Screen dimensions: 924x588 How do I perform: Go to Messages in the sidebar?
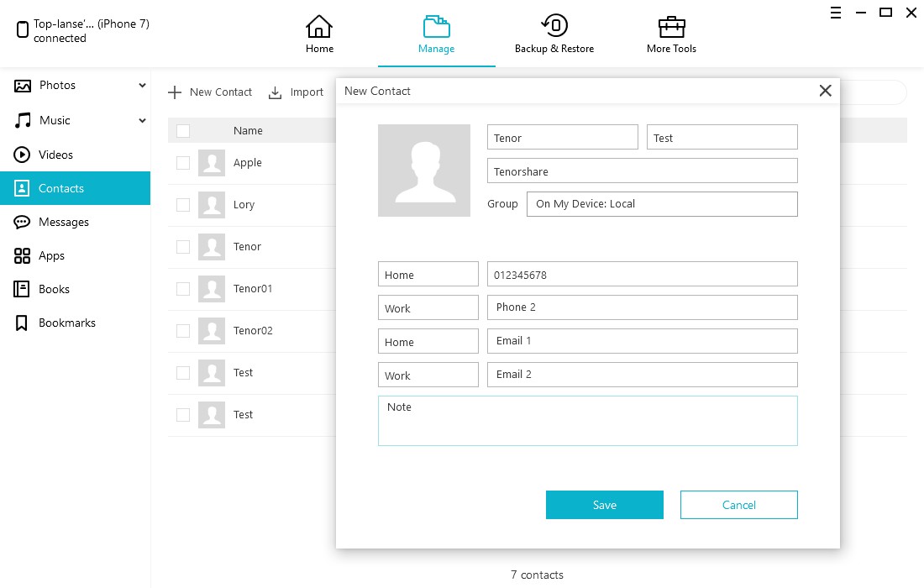(x=76, y=222)
